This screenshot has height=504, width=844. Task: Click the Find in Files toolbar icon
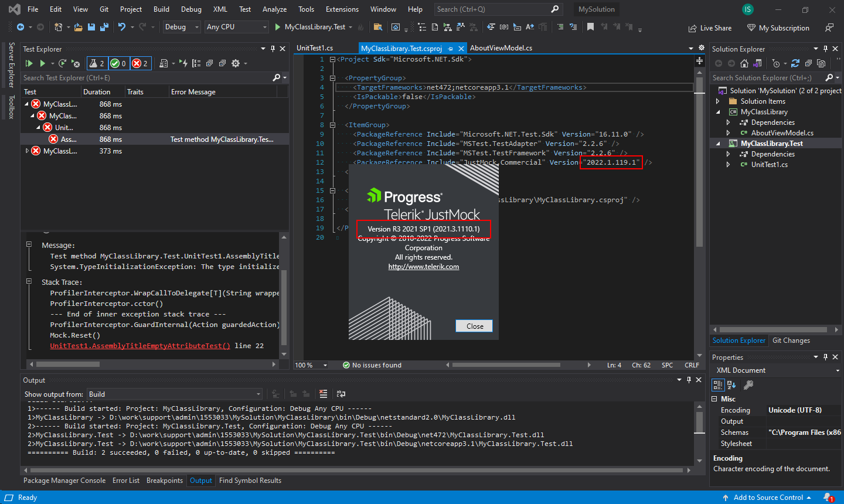pos(378,27)
